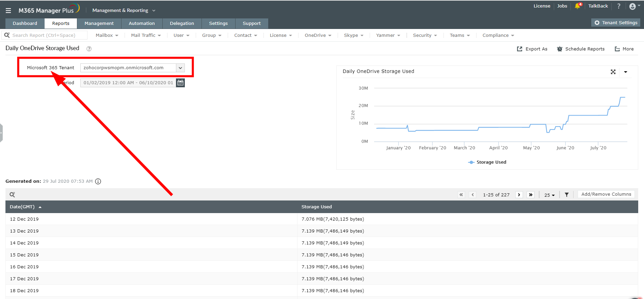Open the Jobs link

point(562,6)
